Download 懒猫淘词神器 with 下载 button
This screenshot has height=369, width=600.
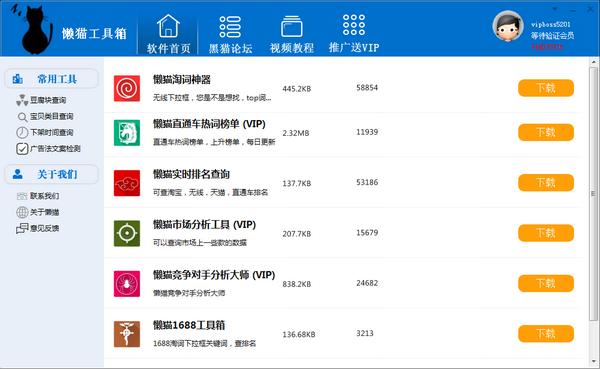click(546, 88)
